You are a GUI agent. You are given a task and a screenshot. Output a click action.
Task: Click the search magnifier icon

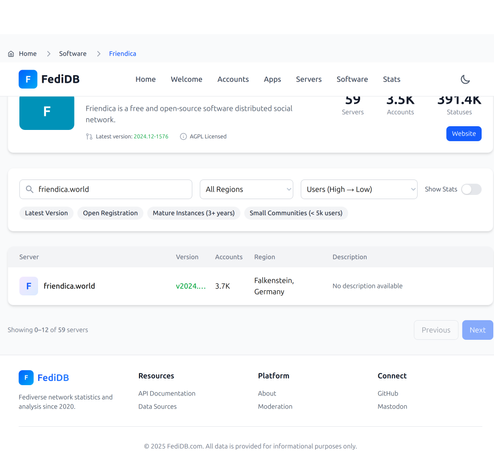[x=30, y=189]
